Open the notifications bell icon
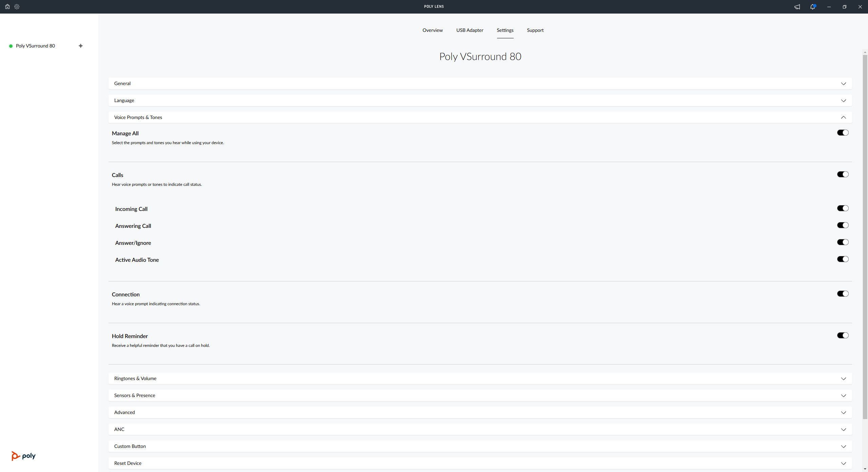This screenshot has width=868, height=472. [x=813, y=7]
